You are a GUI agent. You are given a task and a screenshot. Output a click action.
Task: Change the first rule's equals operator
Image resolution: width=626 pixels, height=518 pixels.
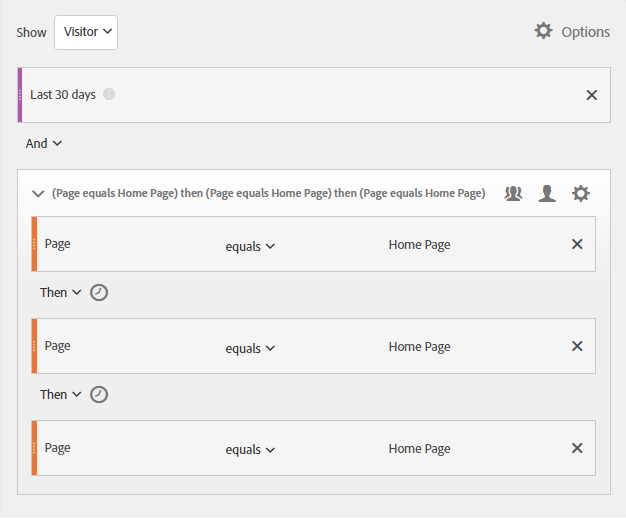tap(250, 247)
